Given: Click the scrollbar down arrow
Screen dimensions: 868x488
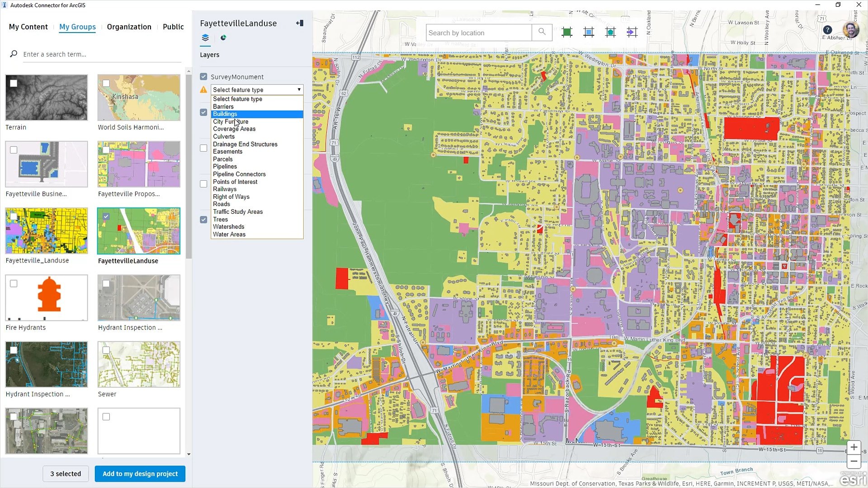Looking at the screenshot, I should 189,454.
